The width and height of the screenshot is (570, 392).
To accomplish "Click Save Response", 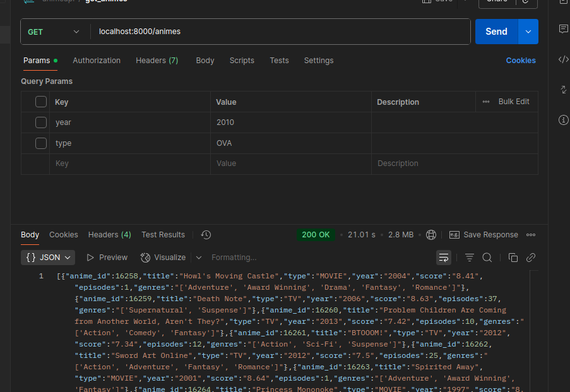I will point(484,235).
